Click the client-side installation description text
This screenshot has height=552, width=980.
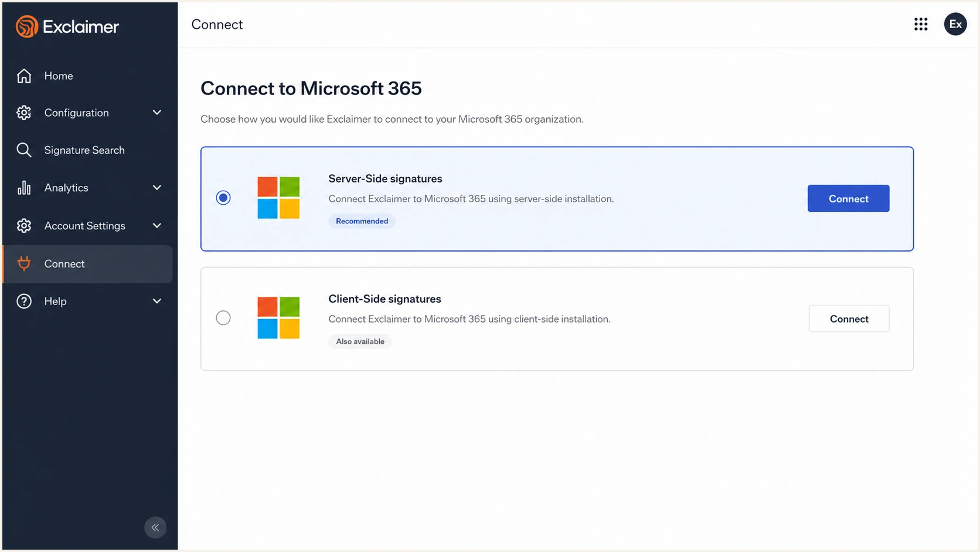tap(469, 319)
